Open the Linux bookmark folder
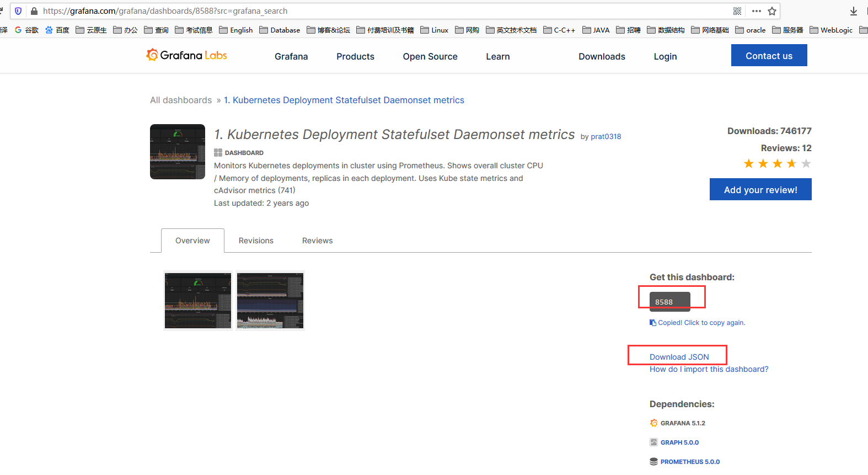868x475 pixels. 434,30
